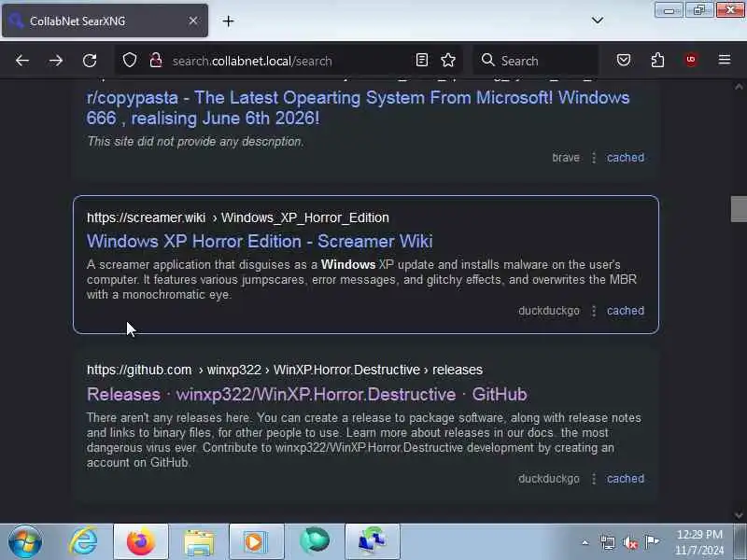Open Windows XP Horror Edition - Screamer Wiki link
The image size is (747, 560).
(x=260, y=241)
